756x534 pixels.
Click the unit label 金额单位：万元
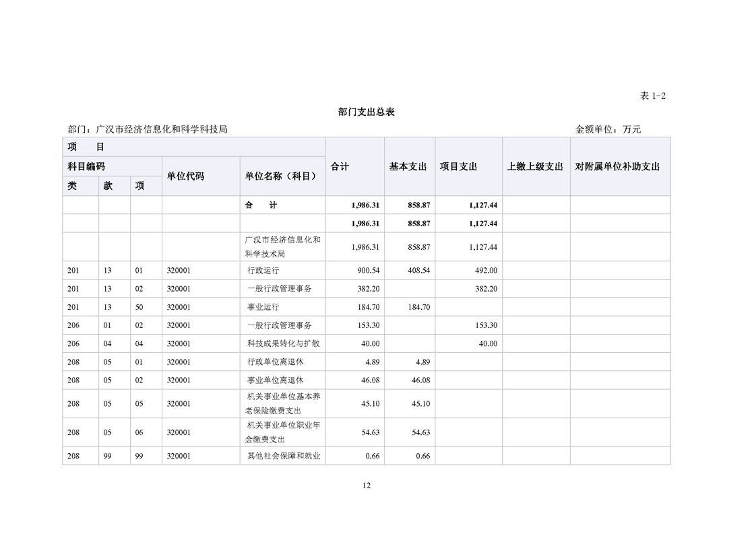608,129
